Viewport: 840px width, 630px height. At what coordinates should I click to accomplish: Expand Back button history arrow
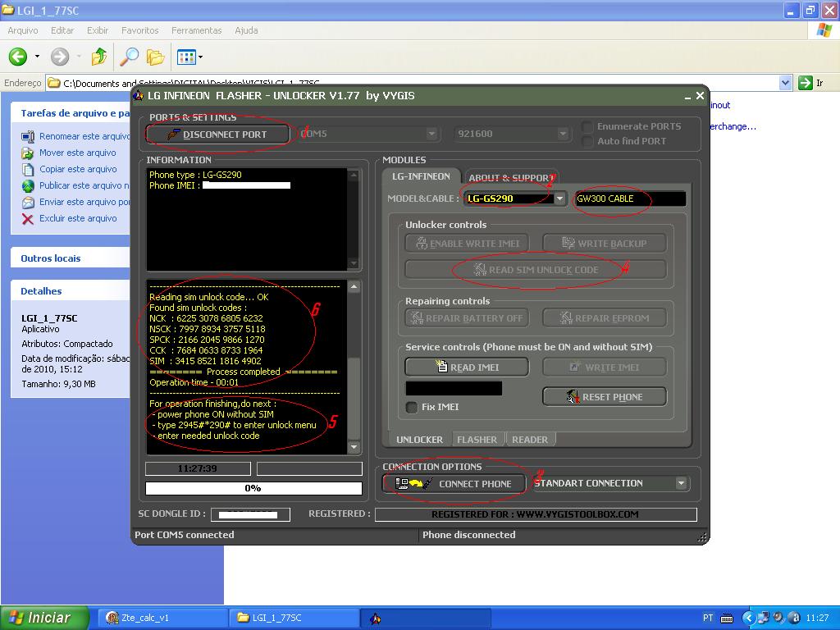click(37, 57)
